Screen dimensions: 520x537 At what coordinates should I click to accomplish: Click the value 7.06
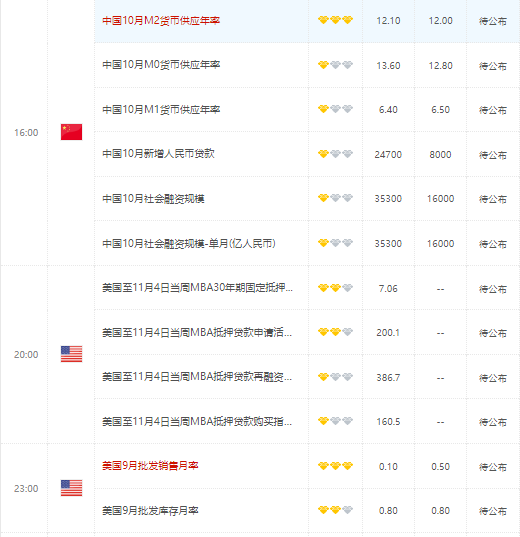click(388, 289)
